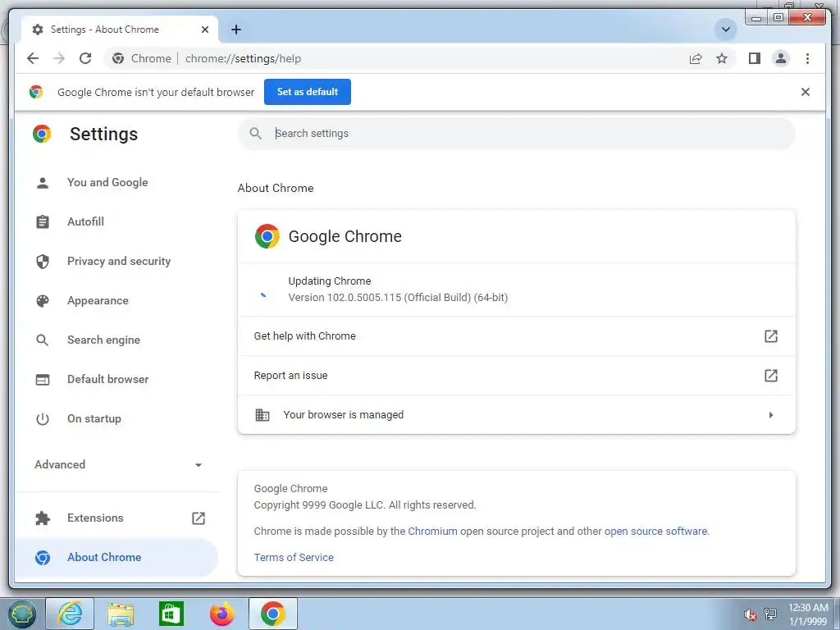Click the muted volume tray icon
840x630 pixels.
coord(751,614)
